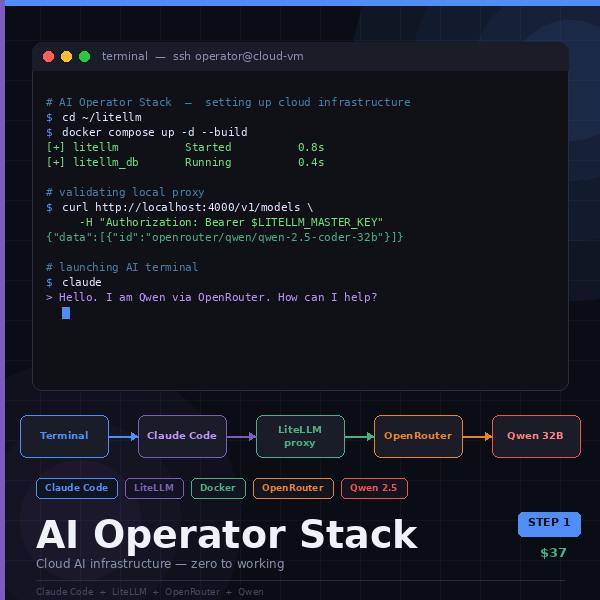Click the 'litellm_db Running 0.4s' output line
600x600 pixels.
pyautogui.click(x=185, y=162)
